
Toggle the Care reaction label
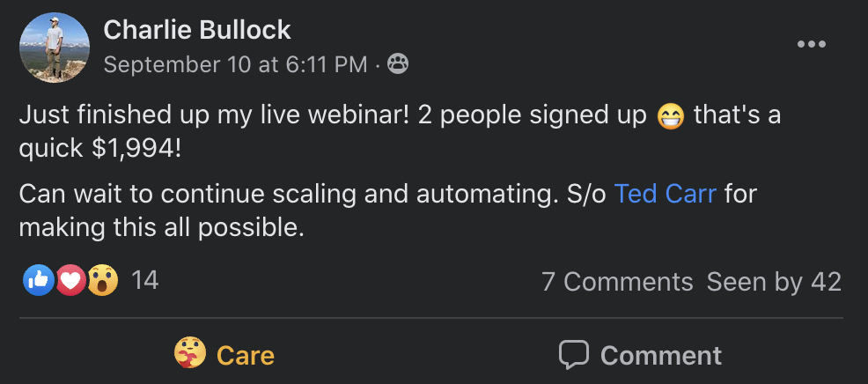point(246,355)
